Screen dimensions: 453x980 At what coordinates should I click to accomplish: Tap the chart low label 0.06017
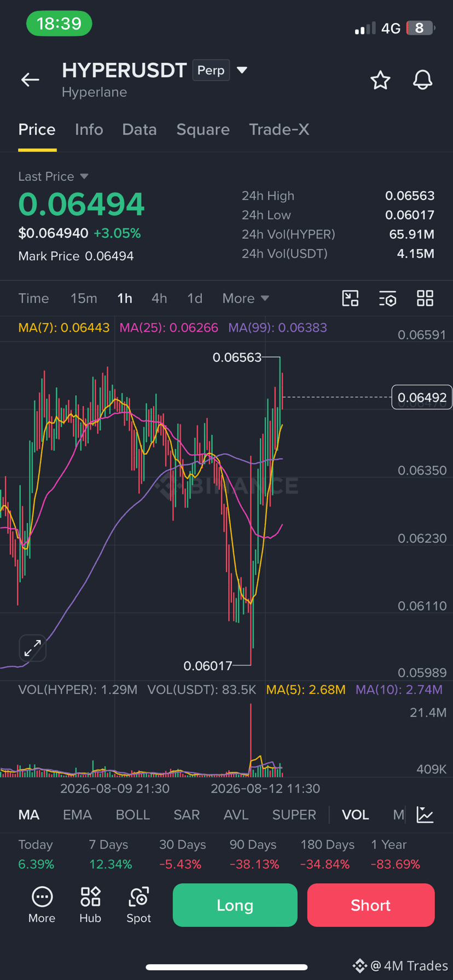tap(208, 666)
